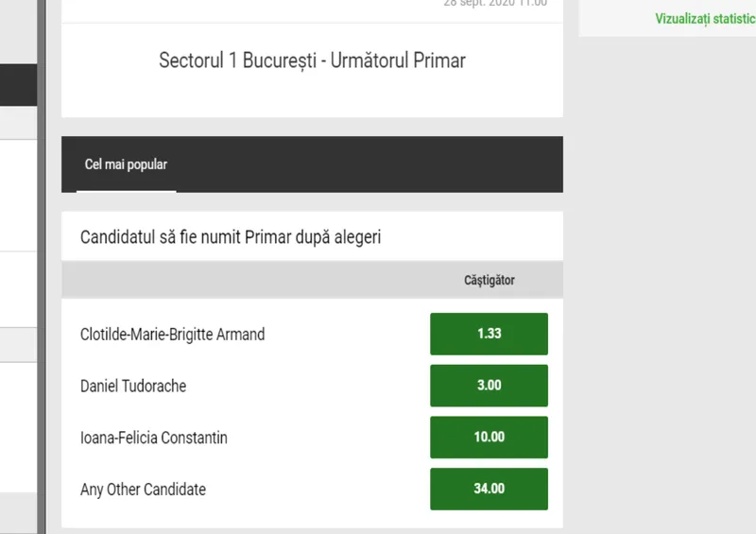Open the Cel mai popular tab
This screenshot has width=756, height=534.
[126, 164]
